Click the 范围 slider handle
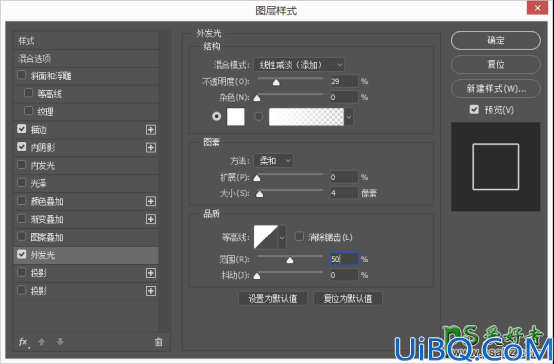Screen dimensions: 554x364 click(x=290, y=260)
